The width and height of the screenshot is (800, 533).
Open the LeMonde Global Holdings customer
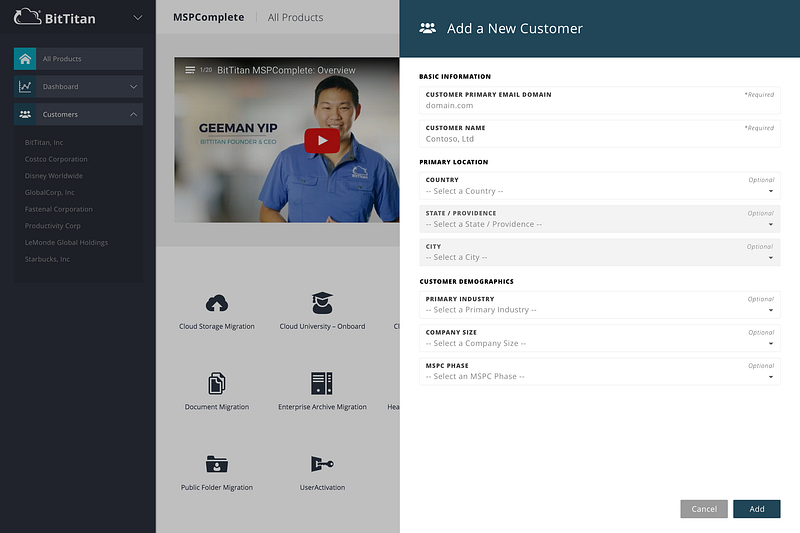66,242
